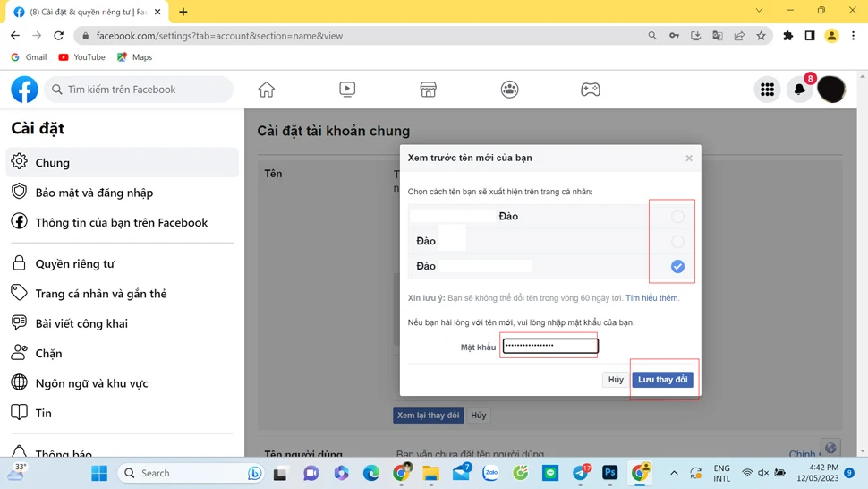The image size is (868, 489).
Task: Click the 'Lưu thay đổi' button
Action: point(662,380)
